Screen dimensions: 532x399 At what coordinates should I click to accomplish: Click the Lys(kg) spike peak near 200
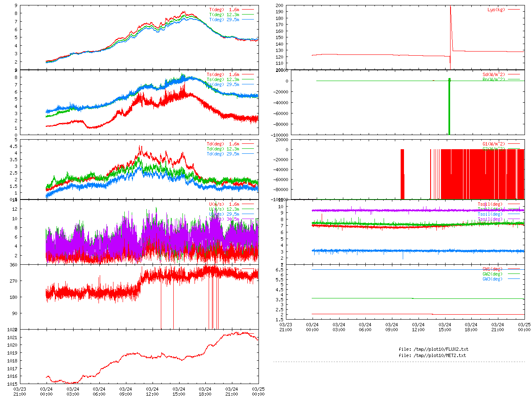click(451, 7)
